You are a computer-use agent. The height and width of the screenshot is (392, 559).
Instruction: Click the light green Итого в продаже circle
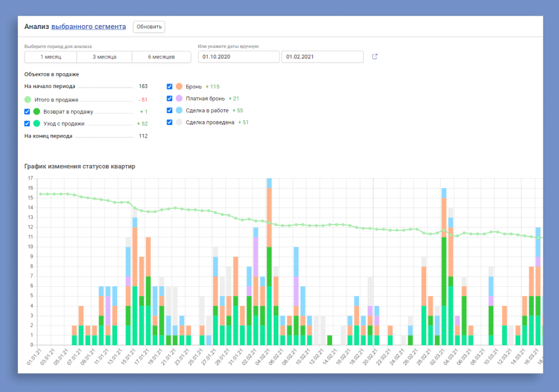point(27,99)
